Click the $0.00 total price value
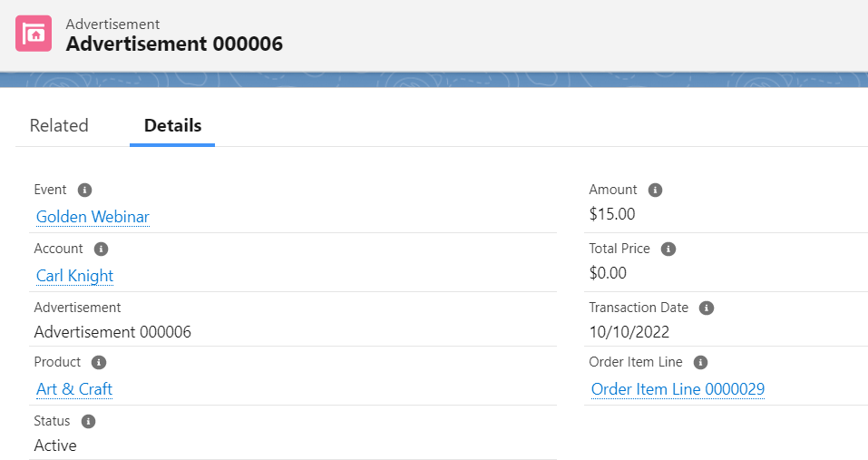The image size is (868, 460). coord(608,273)
